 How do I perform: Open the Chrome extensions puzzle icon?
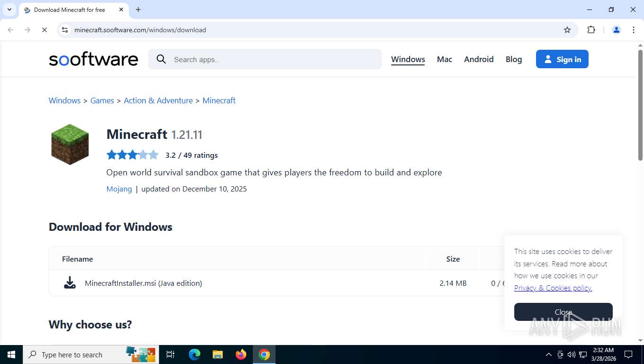(591, 30)
